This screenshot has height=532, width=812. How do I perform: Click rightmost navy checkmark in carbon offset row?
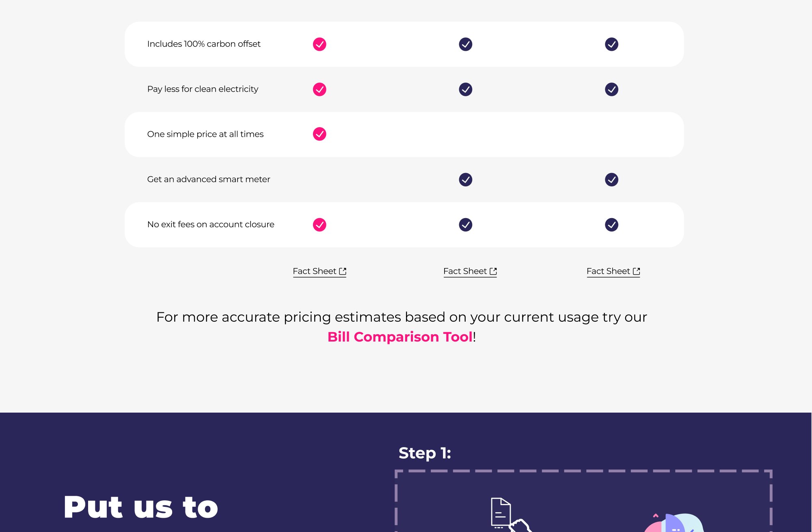point(611,44)
